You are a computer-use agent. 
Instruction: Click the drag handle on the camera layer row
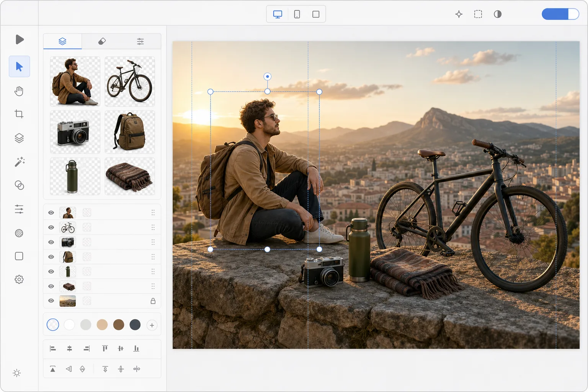[153, 242]
